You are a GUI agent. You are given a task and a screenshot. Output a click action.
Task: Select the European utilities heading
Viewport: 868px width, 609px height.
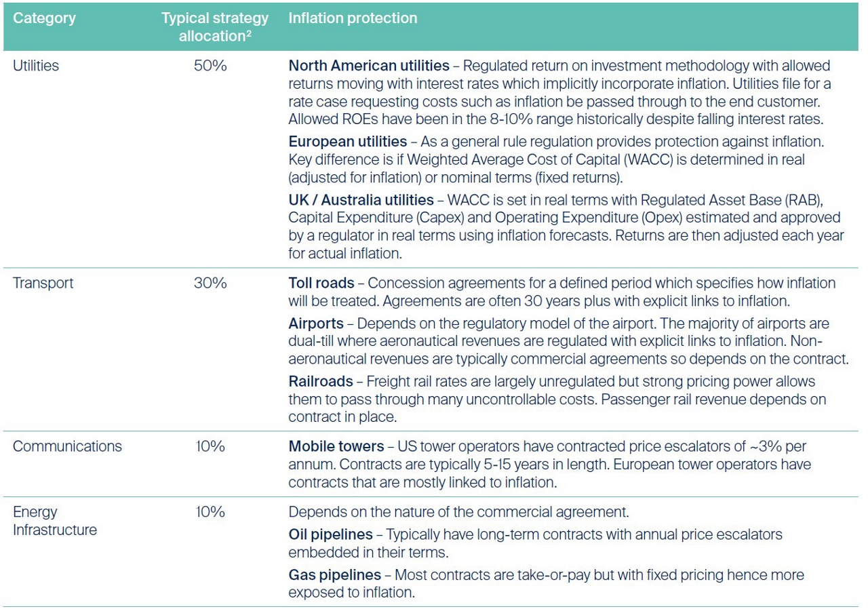click(x=348, y=142)
